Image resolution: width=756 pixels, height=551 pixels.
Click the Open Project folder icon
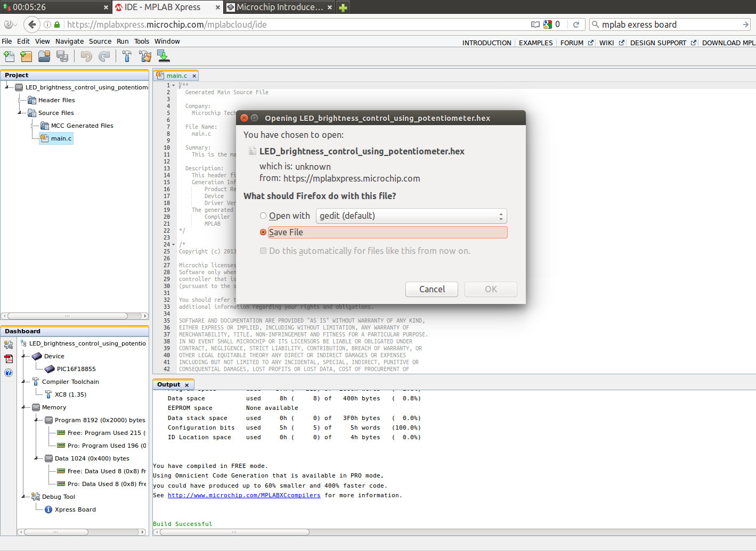pos(44,56)
